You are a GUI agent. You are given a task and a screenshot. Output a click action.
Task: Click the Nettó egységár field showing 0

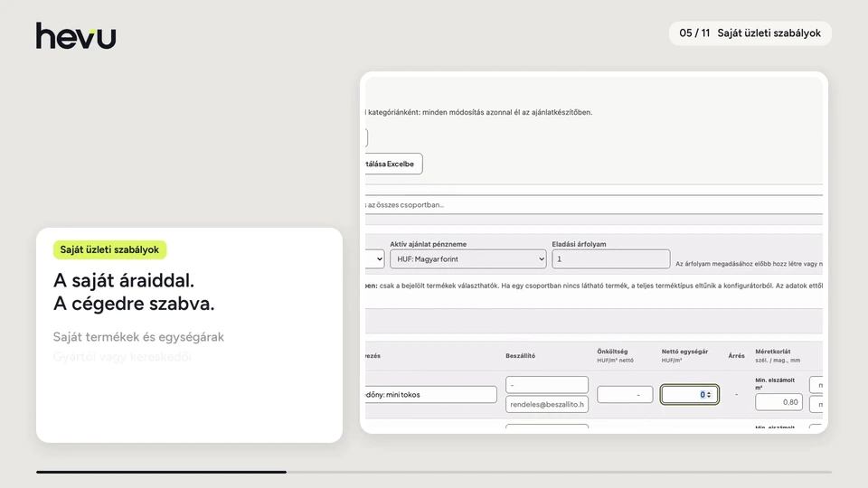click(689, 395)
